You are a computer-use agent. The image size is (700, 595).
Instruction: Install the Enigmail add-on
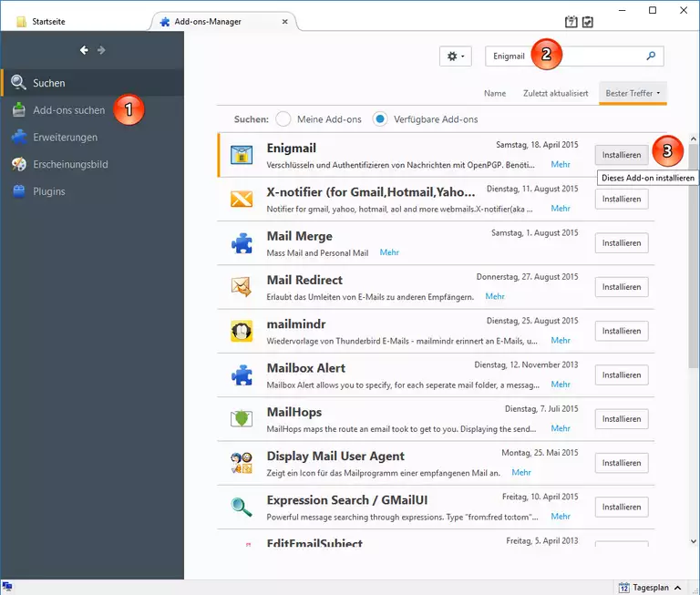click(622, 155)
